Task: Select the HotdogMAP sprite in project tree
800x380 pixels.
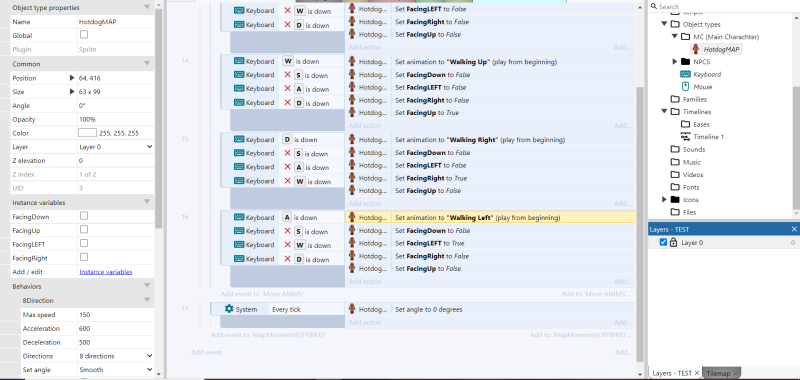Action: (x=716, y=49)
